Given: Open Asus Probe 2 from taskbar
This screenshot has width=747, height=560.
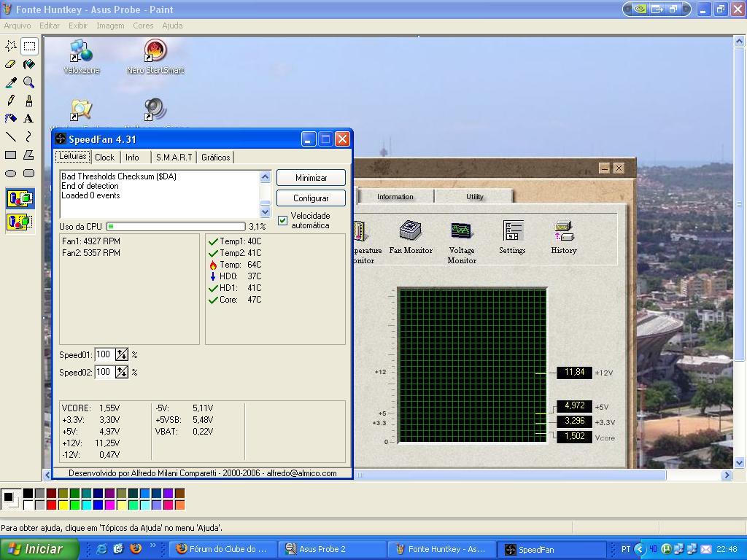Looking at the screenshot, I should (x=333, y=549).
